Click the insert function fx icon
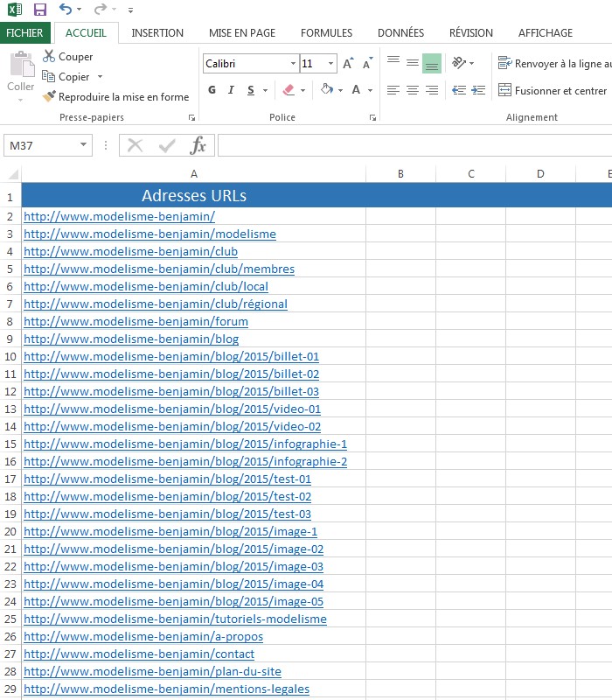Image resolution: width=612 pixels, height=700 pixels. pyautogui.click(x=198, y=145)
